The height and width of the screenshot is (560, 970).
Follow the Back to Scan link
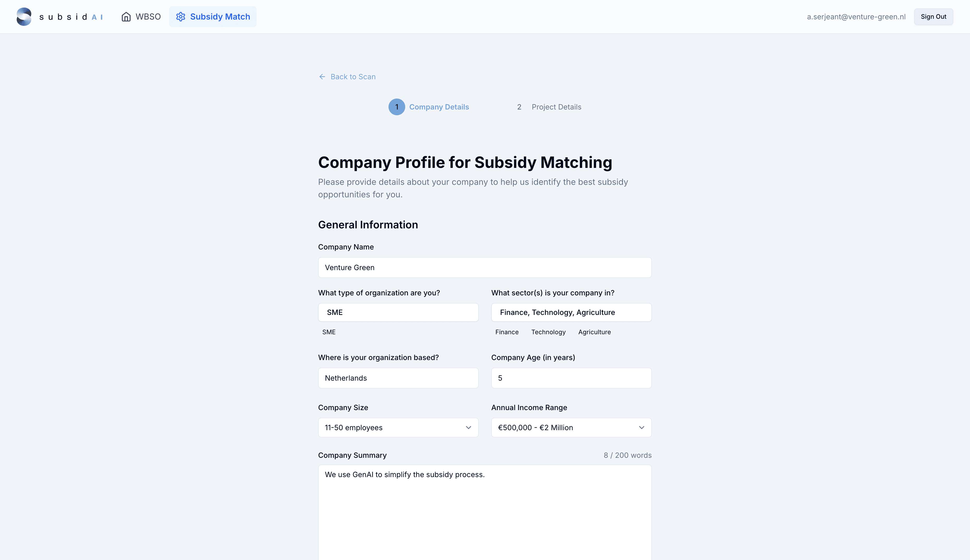tap(353, 77)
